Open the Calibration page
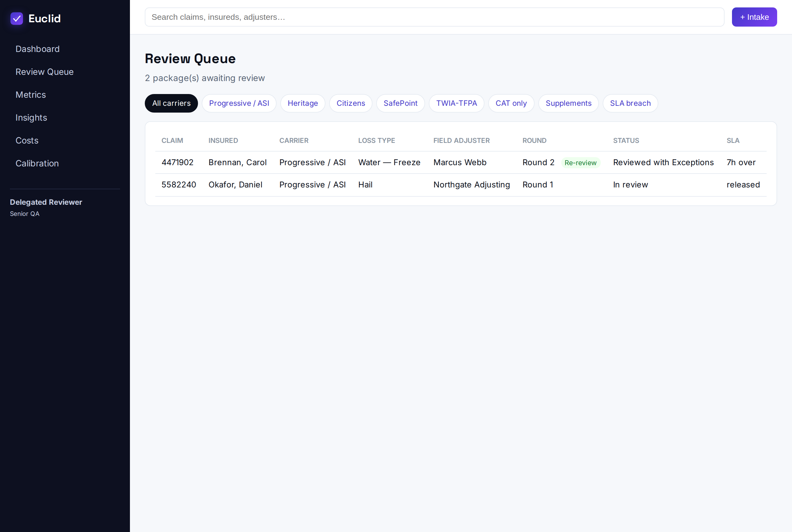Viewport: 792px width, 532px height. (x=37, y=163)
